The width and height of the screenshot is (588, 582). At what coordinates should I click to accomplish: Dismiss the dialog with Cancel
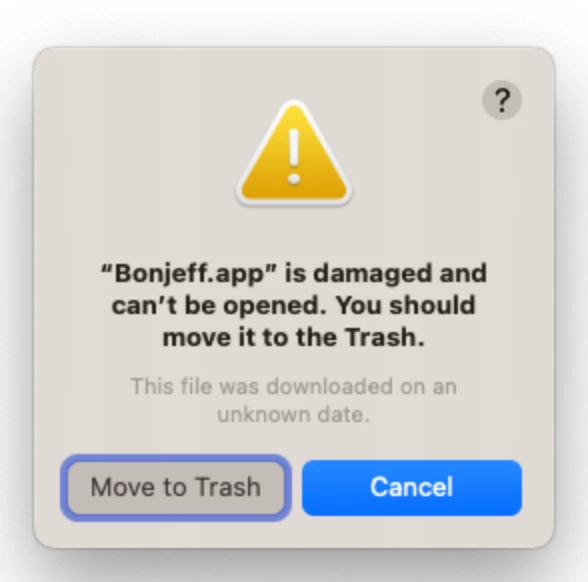[x=412, y=488]
